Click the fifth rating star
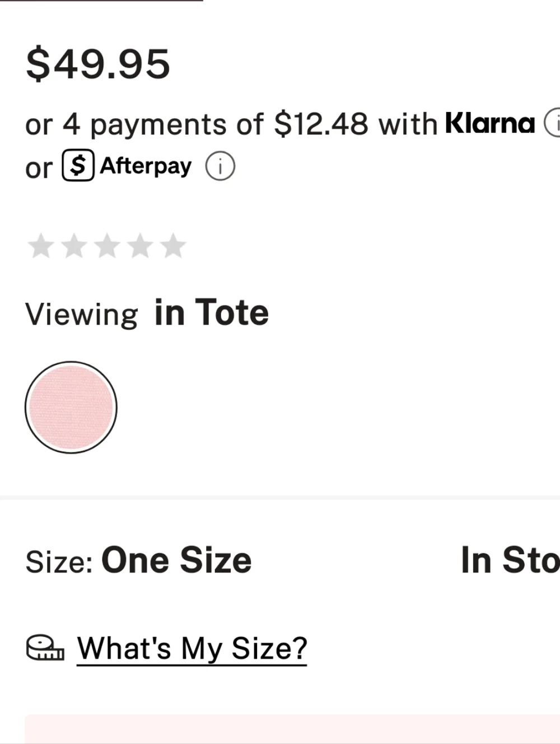 (174, 246)
